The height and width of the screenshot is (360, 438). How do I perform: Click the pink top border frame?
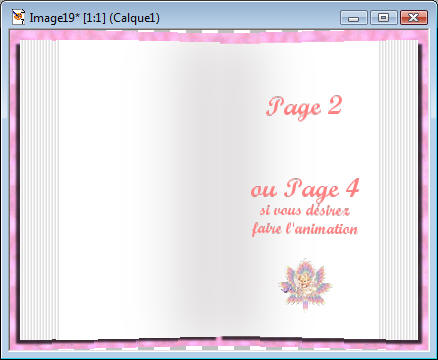coord(219,35)
